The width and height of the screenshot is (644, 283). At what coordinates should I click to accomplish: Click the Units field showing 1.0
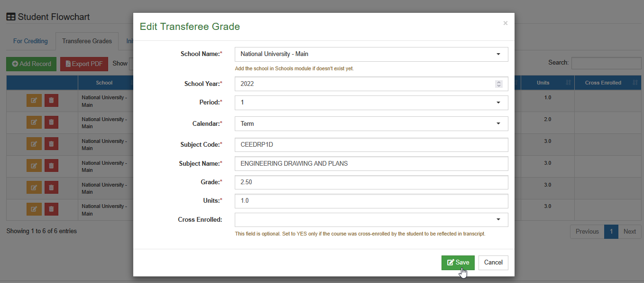(371, 201)
